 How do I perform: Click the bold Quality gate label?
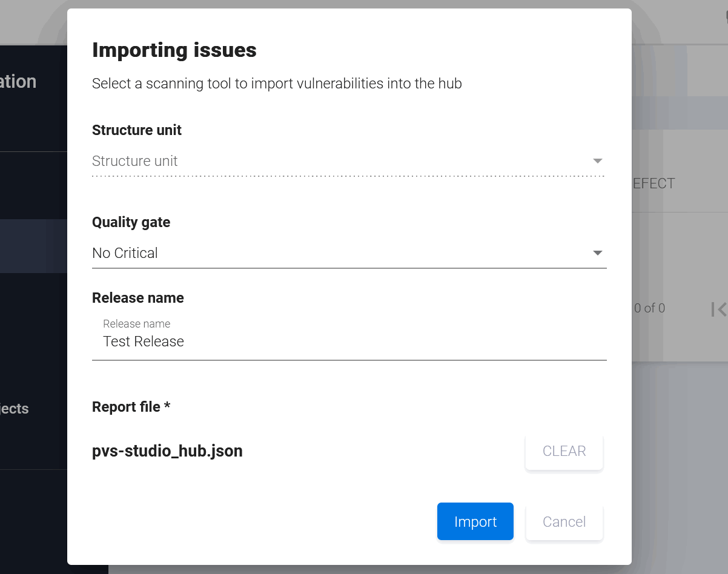[131, 222]
